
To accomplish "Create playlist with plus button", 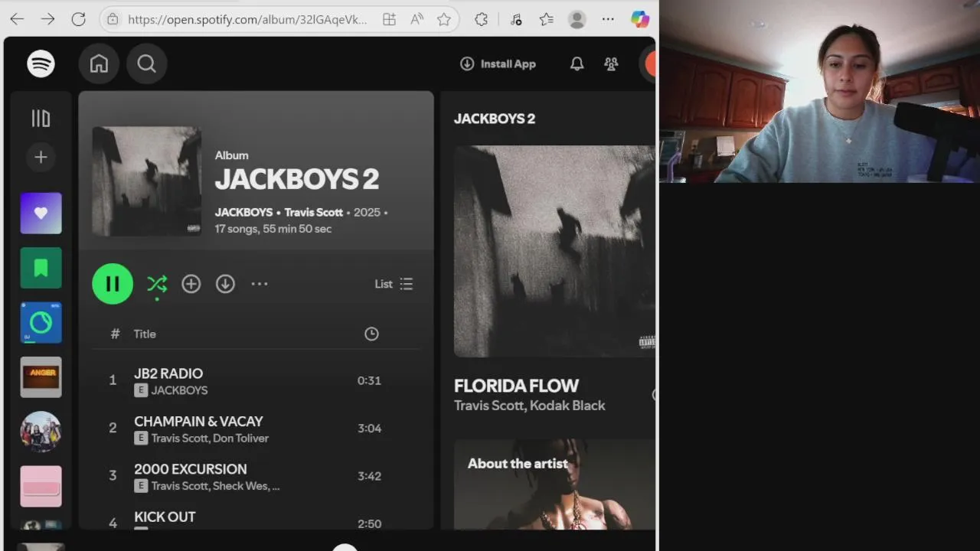I will 41,158.
